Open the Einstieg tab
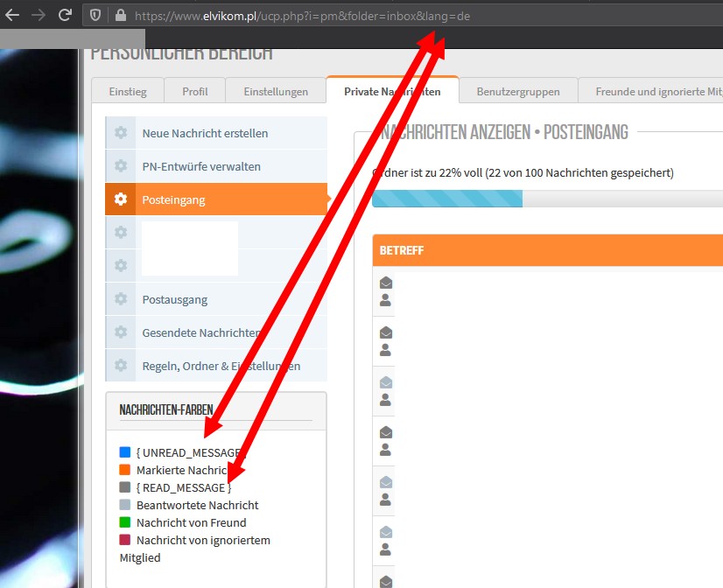 (x=128, y=91)
